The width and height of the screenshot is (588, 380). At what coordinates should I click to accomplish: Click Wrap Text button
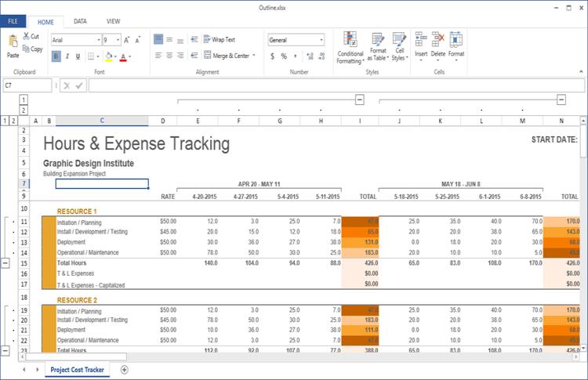coord(220,39)
